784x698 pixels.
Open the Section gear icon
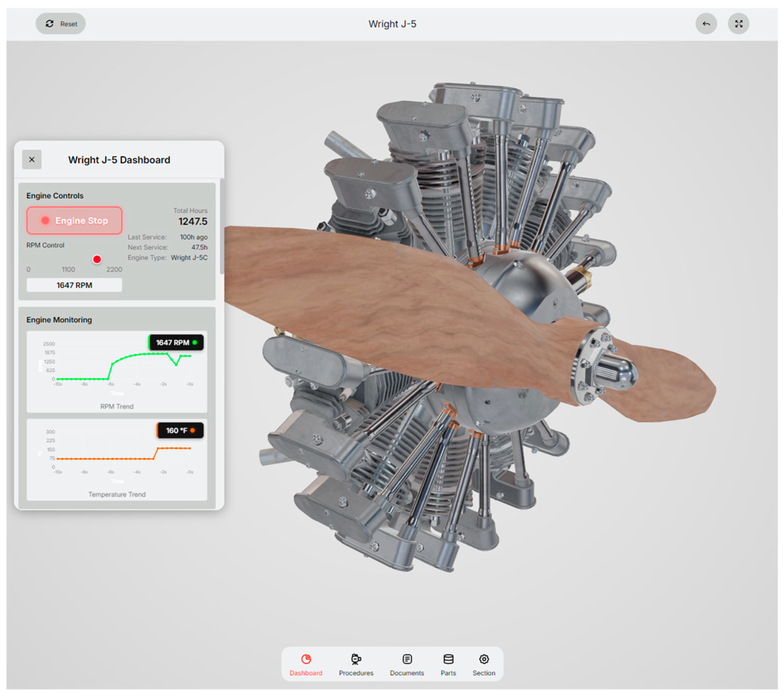(x=484, y=659)
